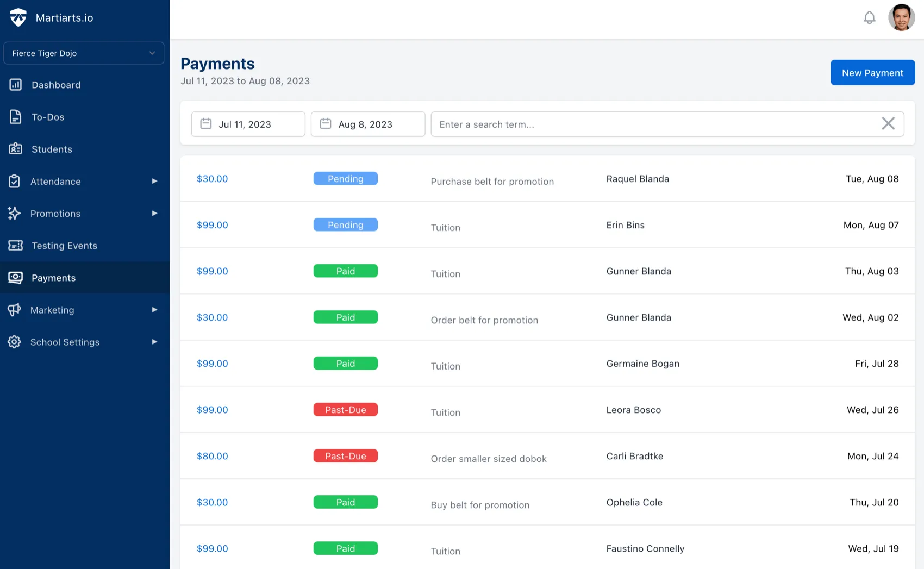924x569 pixels.
Task: Expand the School Settings submenu
Action: point(155,342)
